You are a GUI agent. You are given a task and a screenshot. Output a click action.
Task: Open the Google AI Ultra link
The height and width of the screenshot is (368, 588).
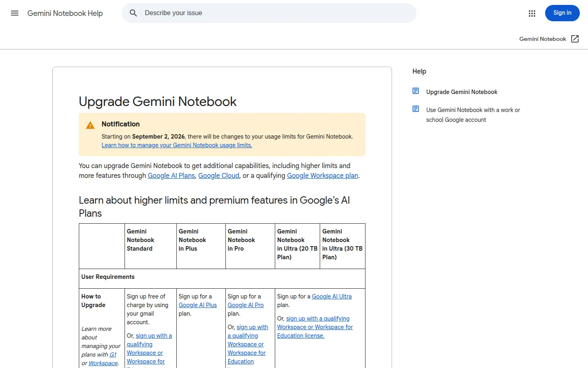(332, 296)
